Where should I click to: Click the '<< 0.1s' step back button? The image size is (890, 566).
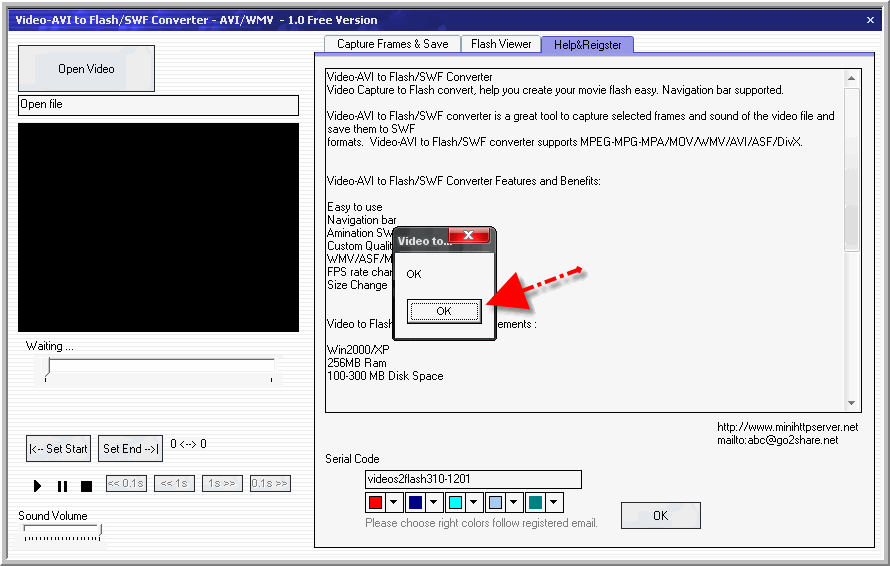126,484
